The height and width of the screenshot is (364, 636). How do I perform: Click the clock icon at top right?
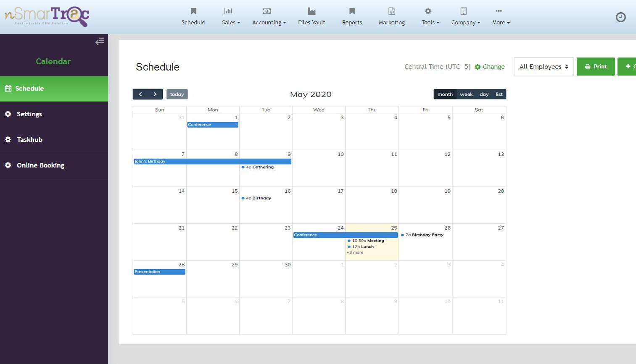click(x=620, y=17)
